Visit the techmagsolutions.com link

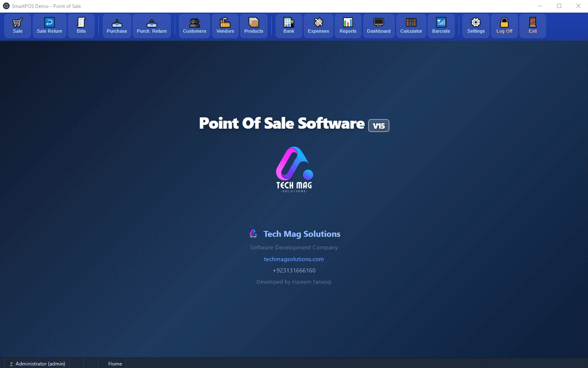point(294,259)
